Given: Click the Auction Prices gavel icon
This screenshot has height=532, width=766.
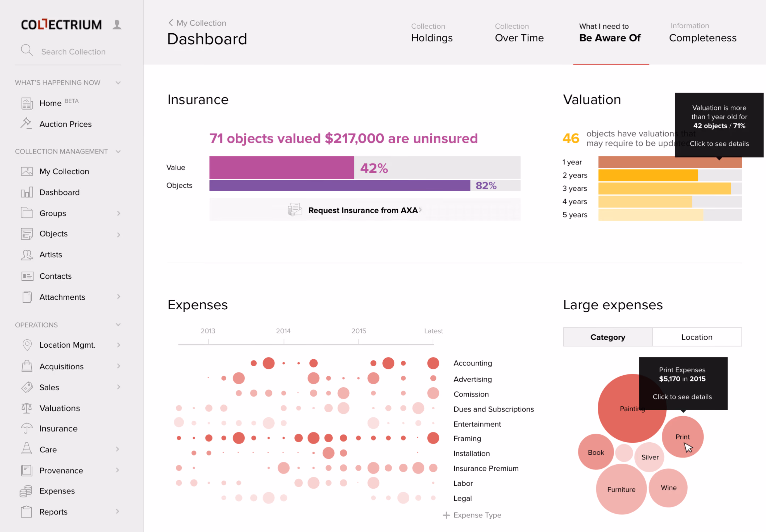Looking at the screenshot, I should pyautogui.click(x=26, y=123).
